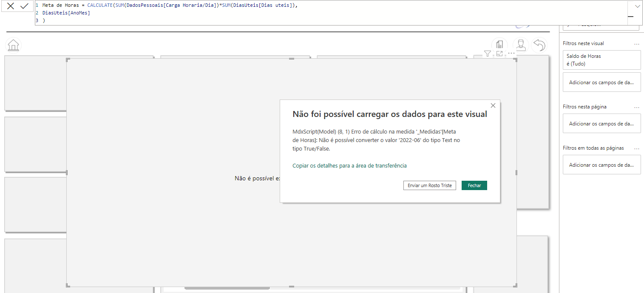Add data fields under Filtros em todas as páginas
This screenshot has height=293, width=644.
coord(601,165)
